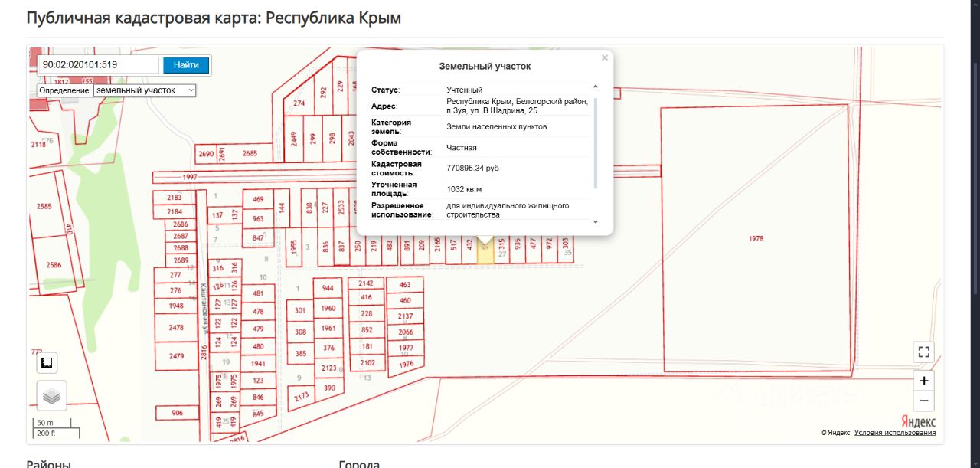
Task: Select parcel 2586 on the map
Action: point(54,264)
